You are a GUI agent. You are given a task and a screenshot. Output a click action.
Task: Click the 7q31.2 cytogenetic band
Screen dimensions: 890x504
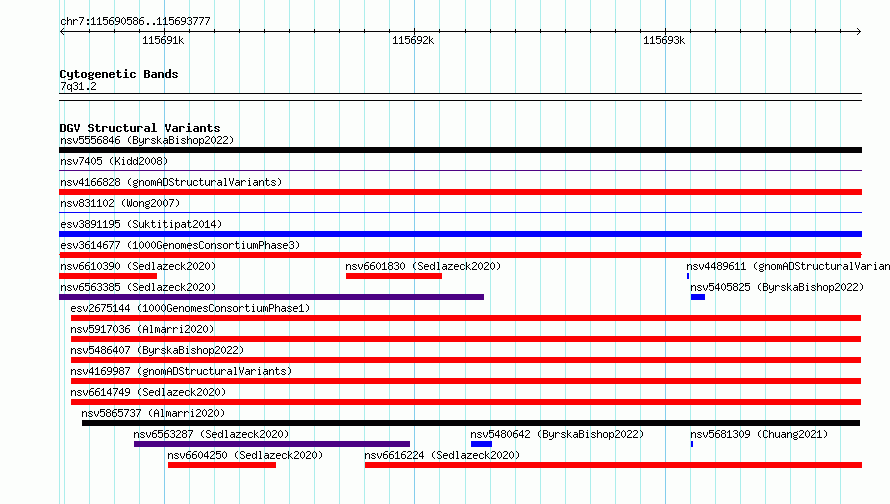pos(460,97)
